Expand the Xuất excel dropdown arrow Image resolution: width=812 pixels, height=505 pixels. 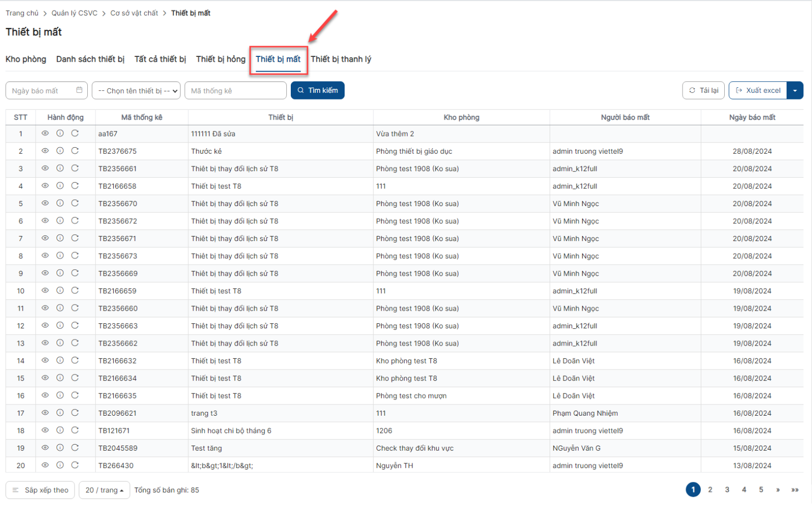[795, 90]
